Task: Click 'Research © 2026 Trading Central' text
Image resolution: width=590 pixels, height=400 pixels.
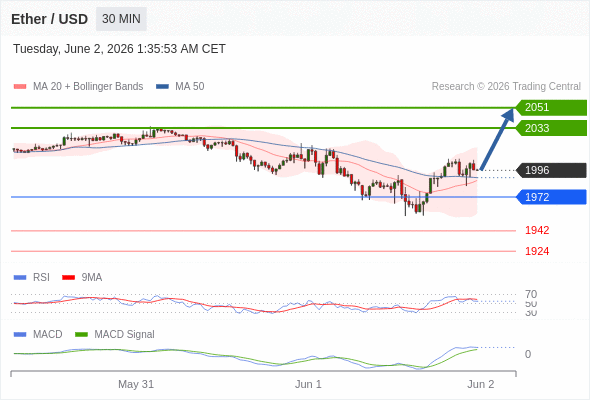Action: [506, 87]
